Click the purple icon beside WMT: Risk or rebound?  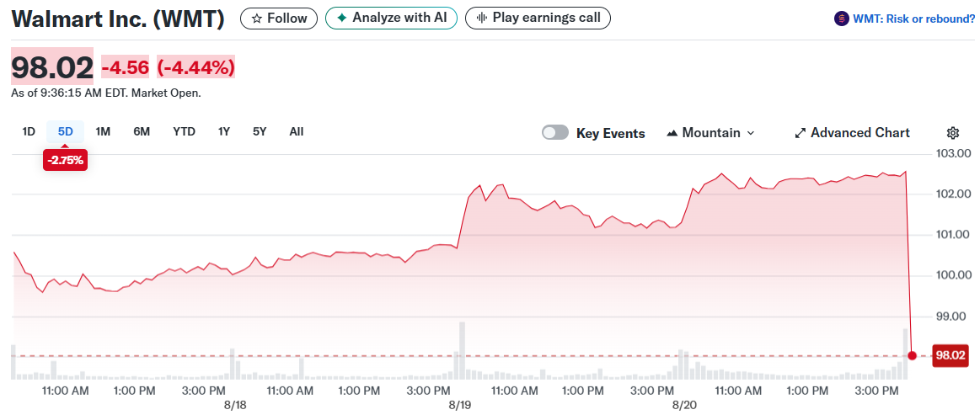point(842,19)
